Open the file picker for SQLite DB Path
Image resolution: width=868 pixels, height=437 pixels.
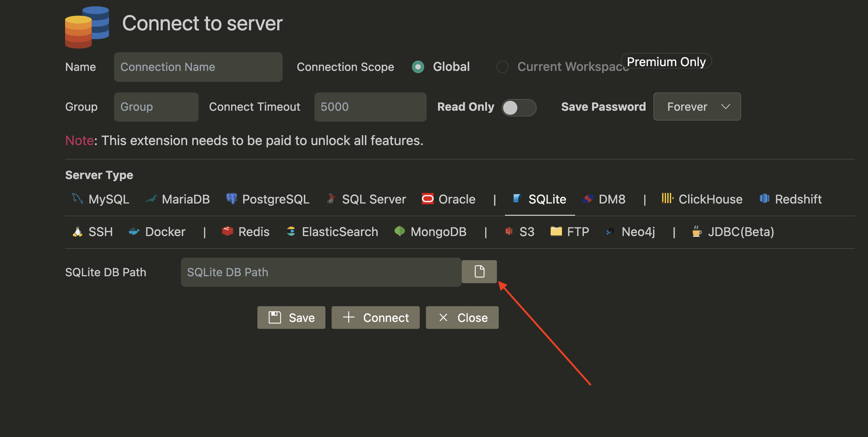click(479, 271)
